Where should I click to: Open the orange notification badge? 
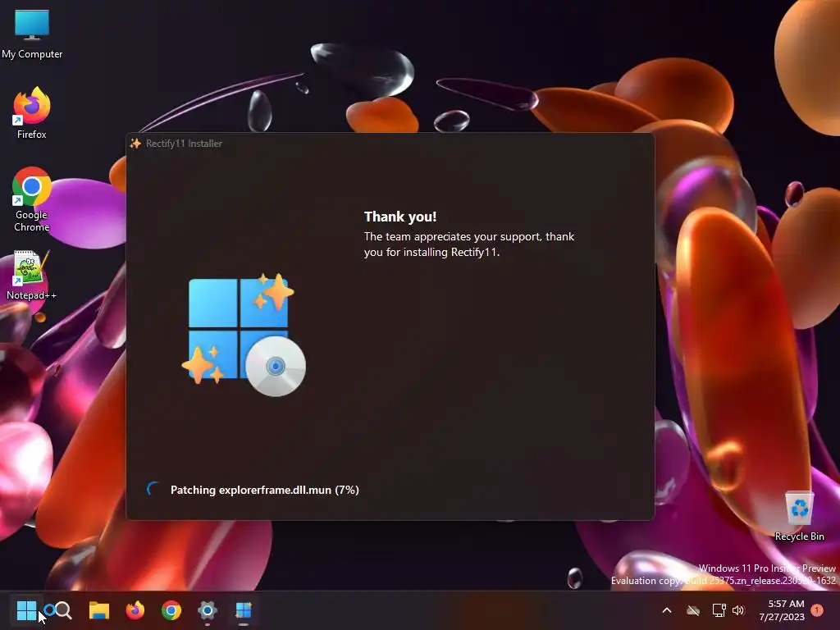point(817,610)
